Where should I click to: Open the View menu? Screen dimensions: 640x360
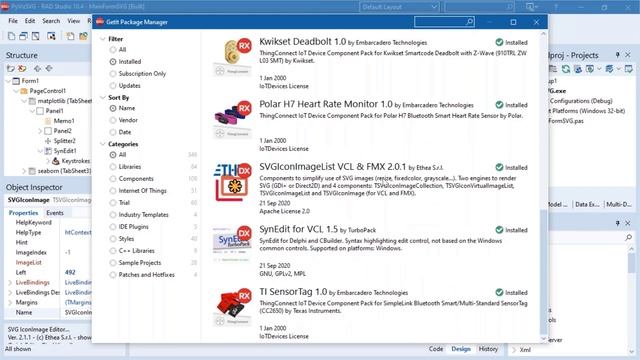click(73, 21)
